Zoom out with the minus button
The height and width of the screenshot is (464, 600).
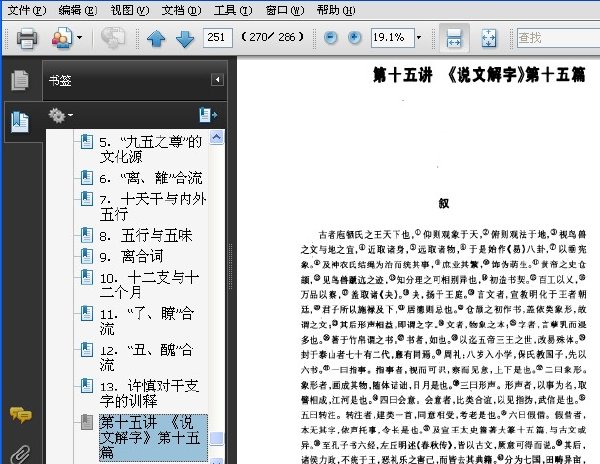[330, 37]
